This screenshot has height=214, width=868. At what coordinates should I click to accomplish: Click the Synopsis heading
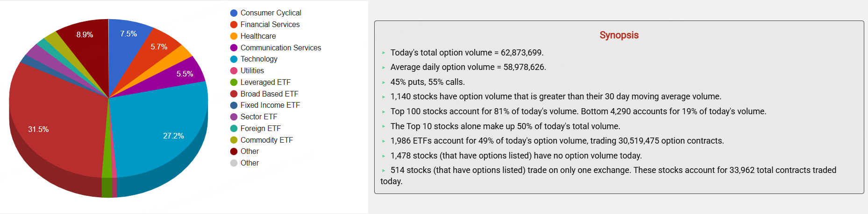coord(619,35)
